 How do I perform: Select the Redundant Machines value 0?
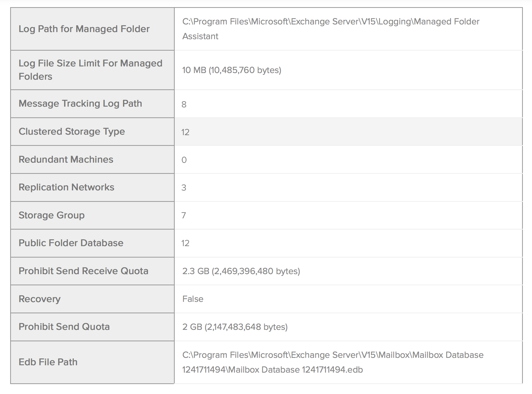click(184, 160)
